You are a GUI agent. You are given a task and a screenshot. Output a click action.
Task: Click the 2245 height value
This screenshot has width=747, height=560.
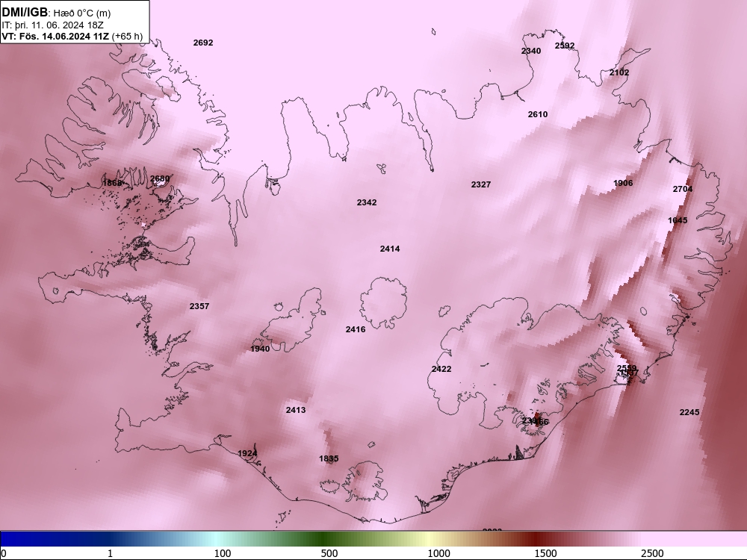[x=689, y=412]
